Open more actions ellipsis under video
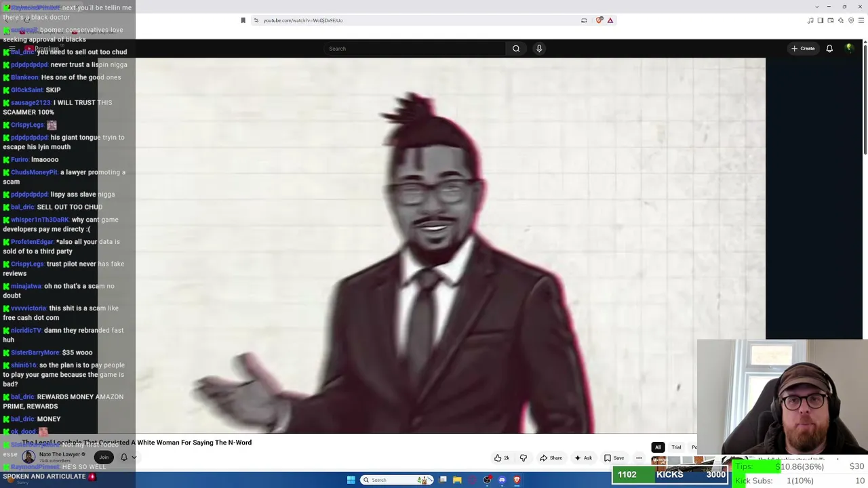 (x=639, y=458)
